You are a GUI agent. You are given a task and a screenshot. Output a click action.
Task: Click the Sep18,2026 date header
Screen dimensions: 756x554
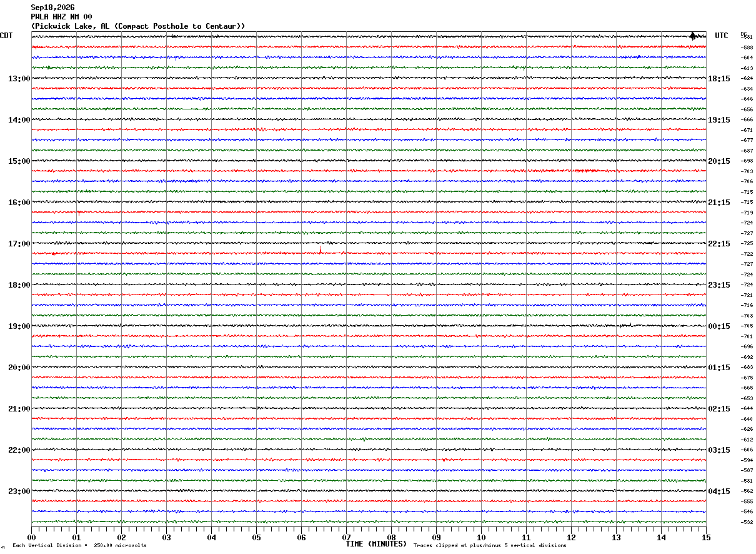52,8
